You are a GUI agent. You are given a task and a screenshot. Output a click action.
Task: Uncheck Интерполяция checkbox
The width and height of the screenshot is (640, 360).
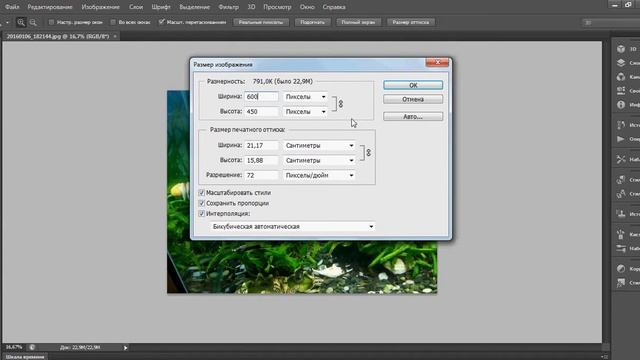click(x=201, y=213)
